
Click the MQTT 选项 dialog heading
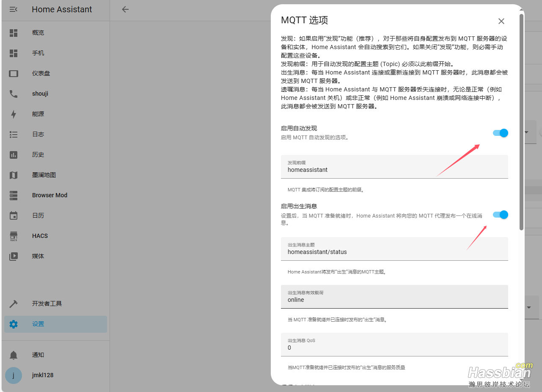click(x=305, y=20)
